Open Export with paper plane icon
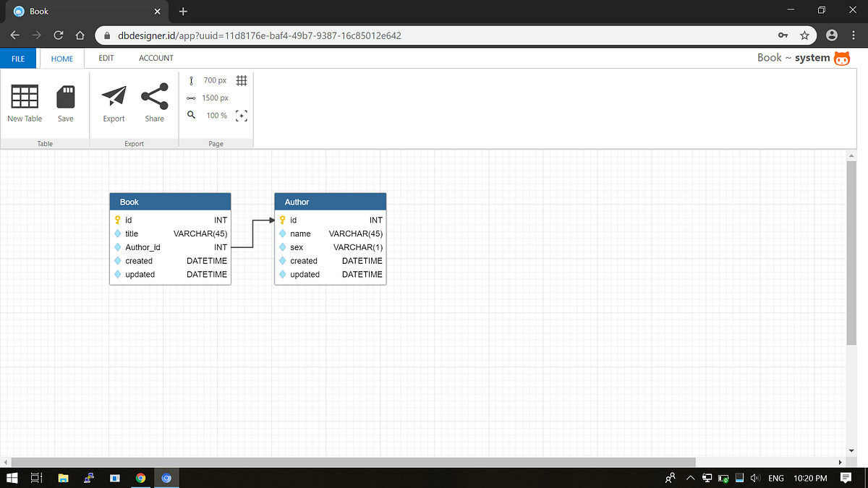Viewport: 868px width, 488px height. click(x=114, y=95)
